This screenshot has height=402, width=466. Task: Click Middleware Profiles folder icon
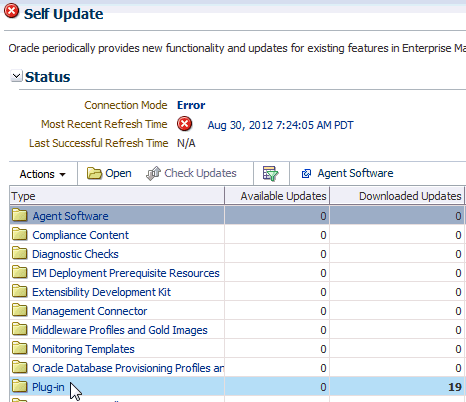click(20, 329)
